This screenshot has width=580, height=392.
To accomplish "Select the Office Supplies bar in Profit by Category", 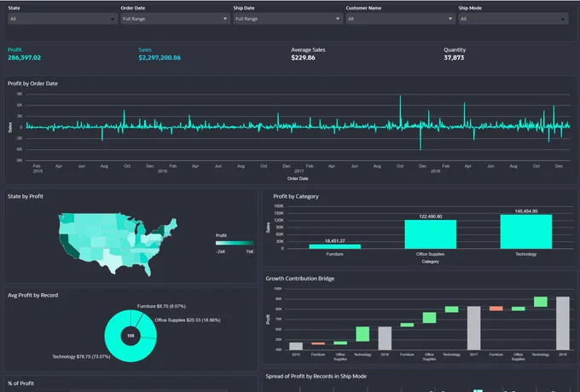I will point(431,234).
